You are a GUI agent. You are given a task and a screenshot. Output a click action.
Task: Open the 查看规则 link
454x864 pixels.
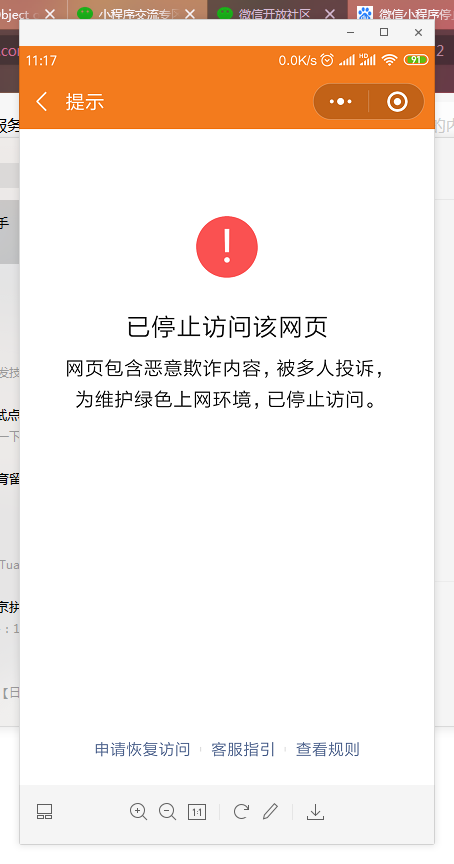[x=328, y=749]
